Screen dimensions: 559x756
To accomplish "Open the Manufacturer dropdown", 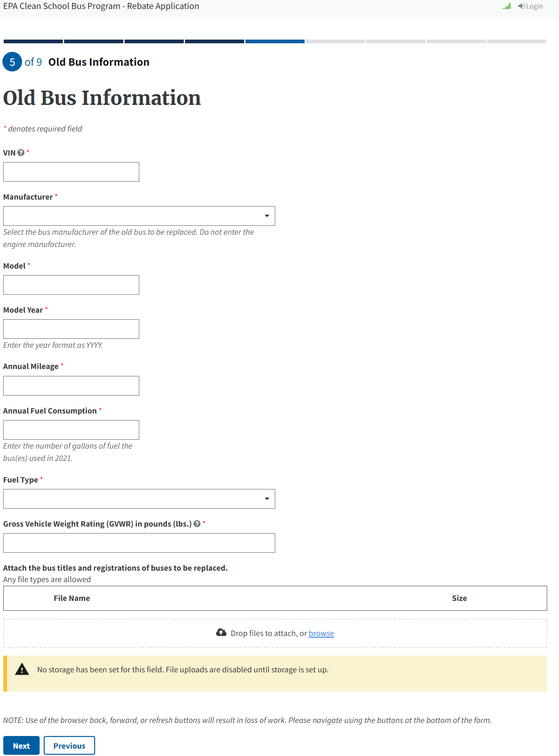I will (139, 216).
